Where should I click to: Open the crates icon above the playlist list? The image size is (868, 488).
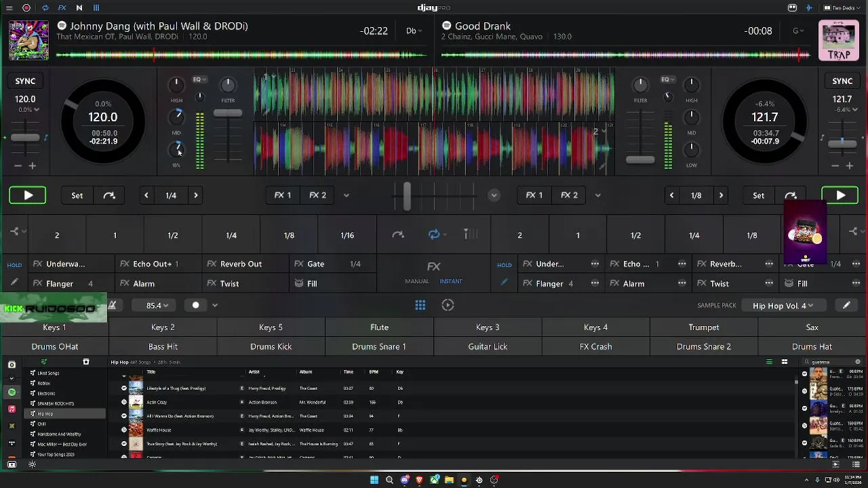(x=85, y=362)
